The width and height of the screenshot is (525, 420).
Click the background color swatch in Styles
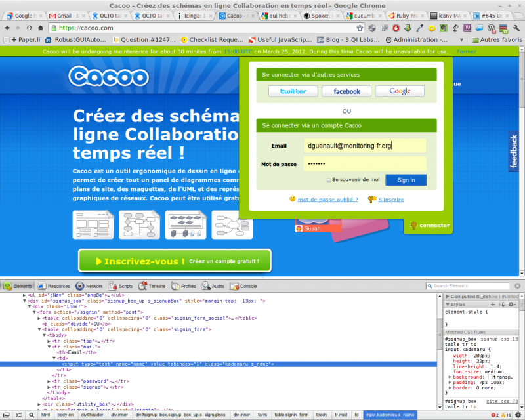(490, 377)
